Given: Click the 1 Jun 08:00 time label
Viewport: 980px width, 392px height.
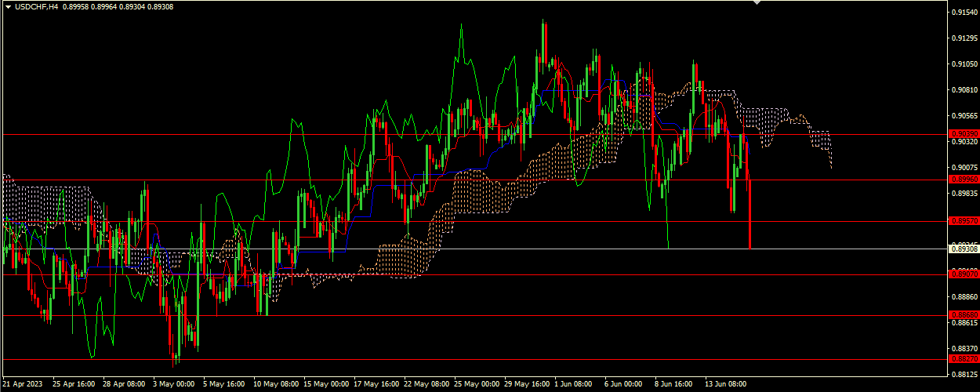Looking at the screenshot, I should coord(574,385).
